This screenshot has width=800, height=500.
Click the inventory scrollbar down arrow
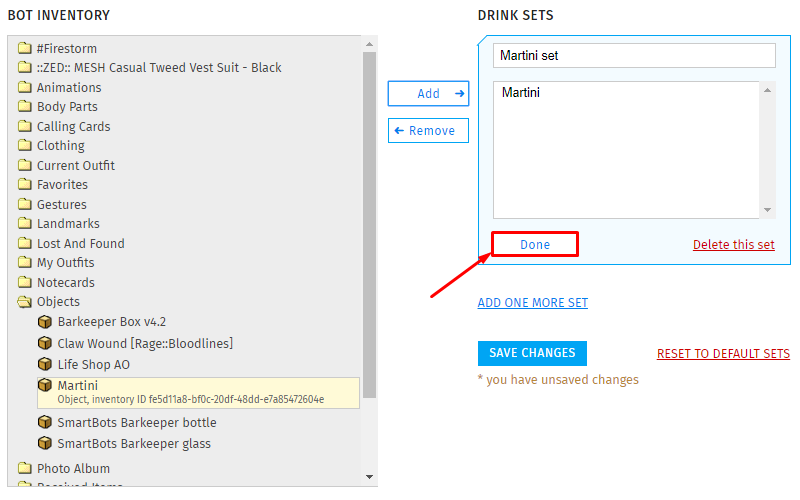369,477
